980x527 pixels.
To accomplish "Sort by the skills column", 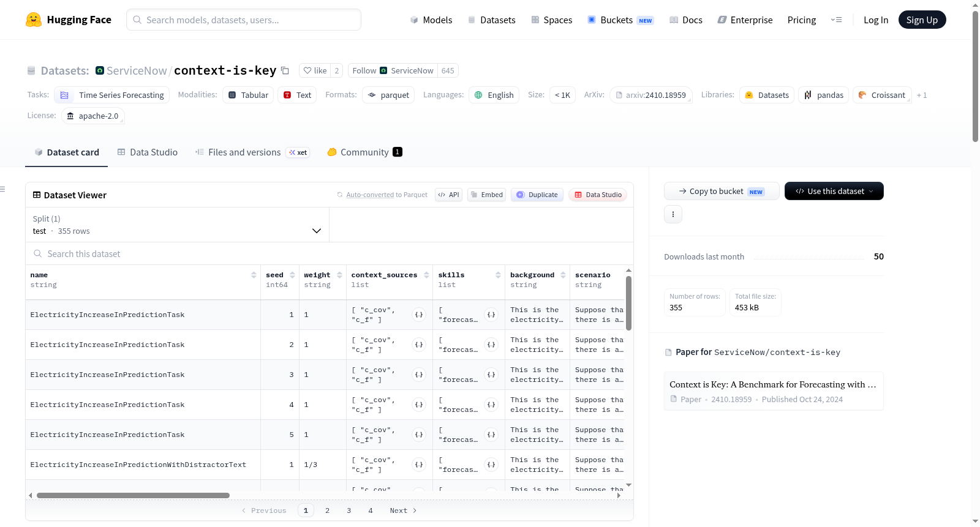I will pos(498,275).
